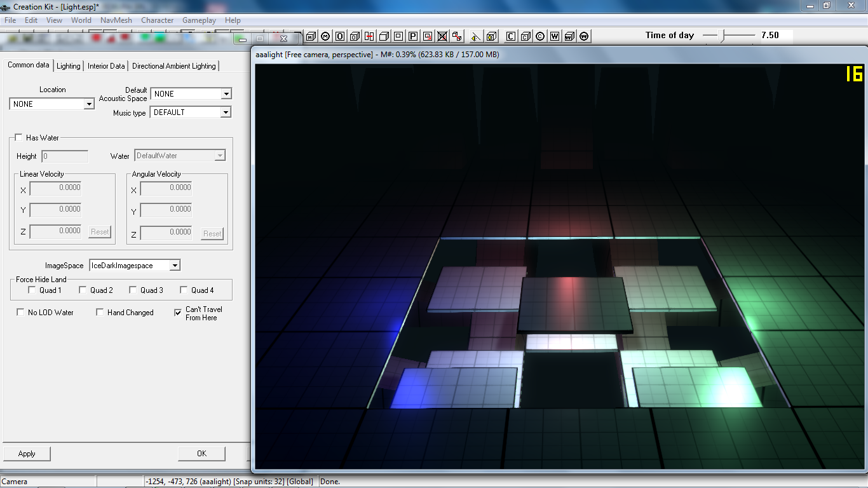The height and width of the screenshot is (488, 868).
Task: Open the Music type dropdown
Action: coord(225,112)
